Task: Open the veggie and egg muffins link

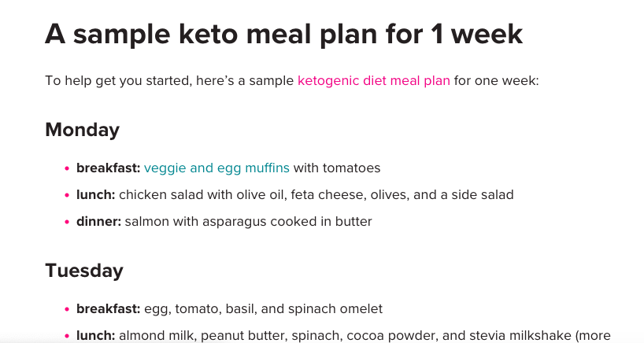Action: pyautogui.click(x=217, y=168)
